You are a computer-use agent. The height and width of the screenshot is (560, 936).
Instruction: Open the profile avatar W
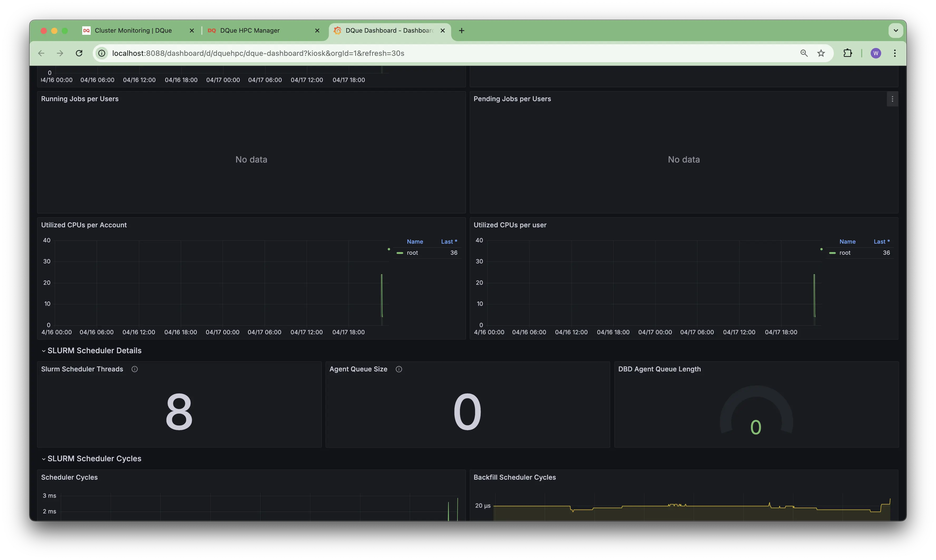[x=876, y=53]
